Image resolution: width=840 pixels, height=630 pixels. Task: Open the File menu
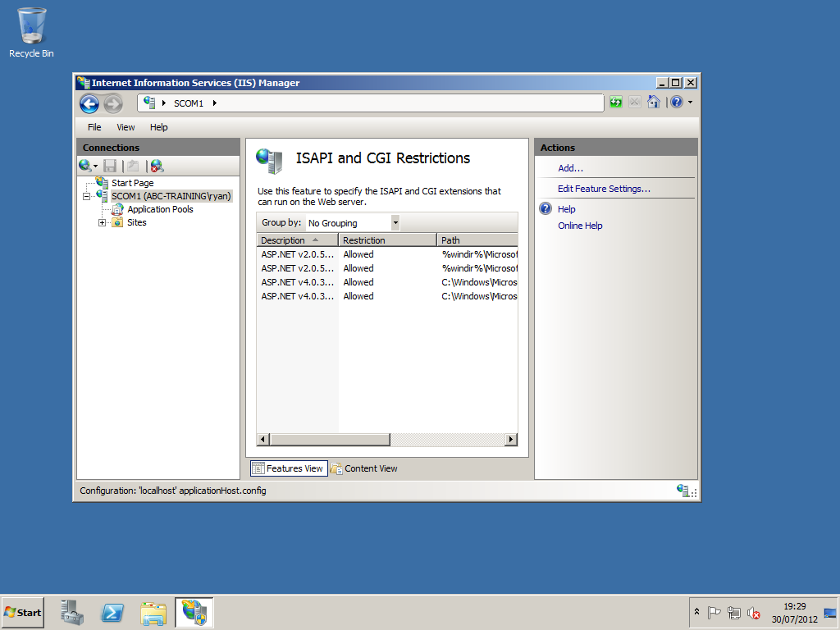coord(94,127)
